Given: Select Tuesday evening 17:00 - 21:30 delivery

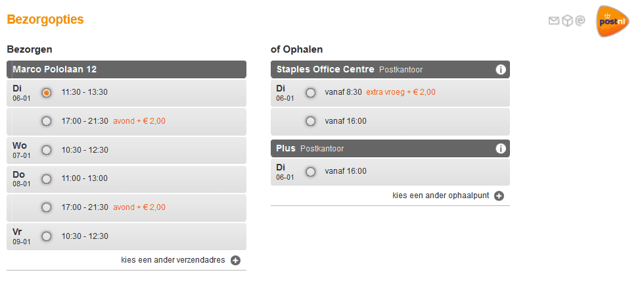Looking at the screenshot, I should (x=47, y=121).
